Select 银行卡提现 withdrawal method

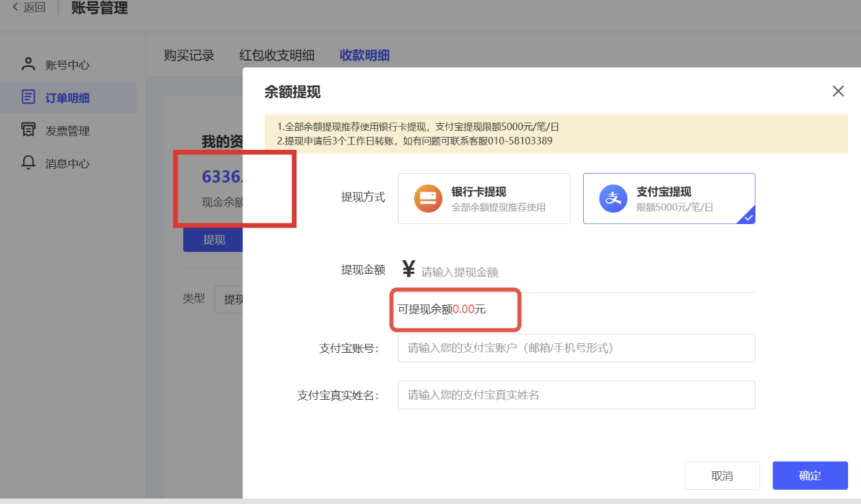point(484,198)
